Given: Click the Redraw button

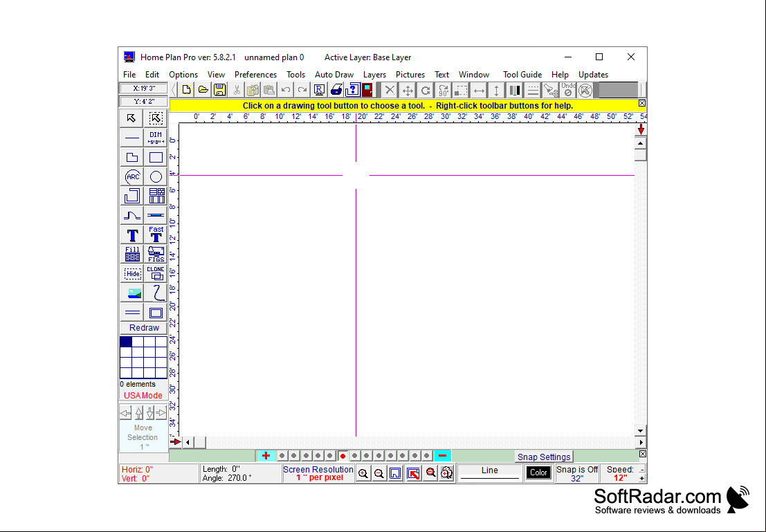Looking at the screenshot, I should point(144,328).
